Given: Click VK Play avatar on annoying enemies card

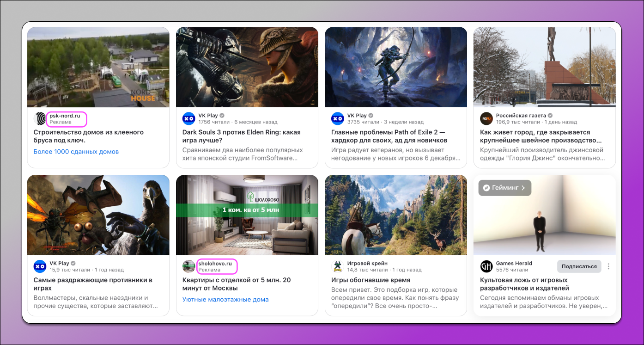Looking at the screenshot, I should coord(40,266).
